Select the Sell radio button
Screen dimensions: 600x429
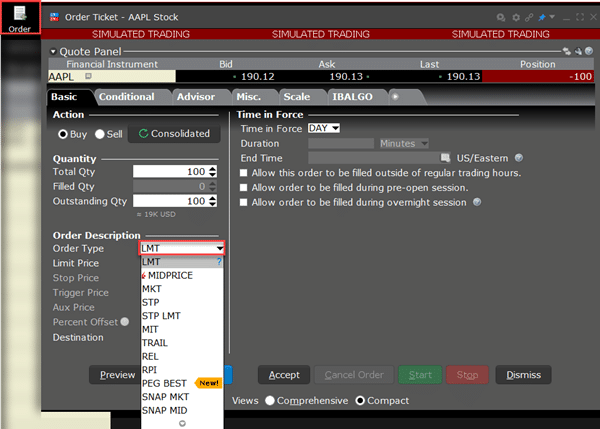tap(100, 134)
